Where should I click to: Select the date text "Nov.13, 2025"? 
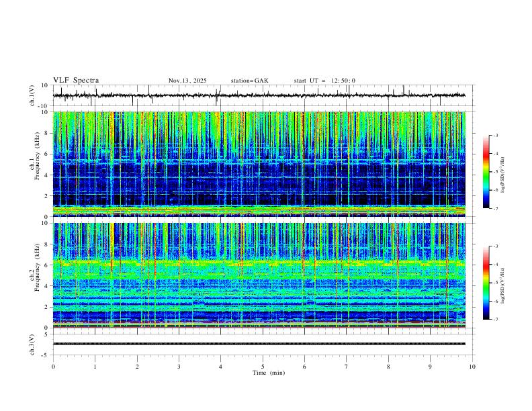click(x=187, y=81)
